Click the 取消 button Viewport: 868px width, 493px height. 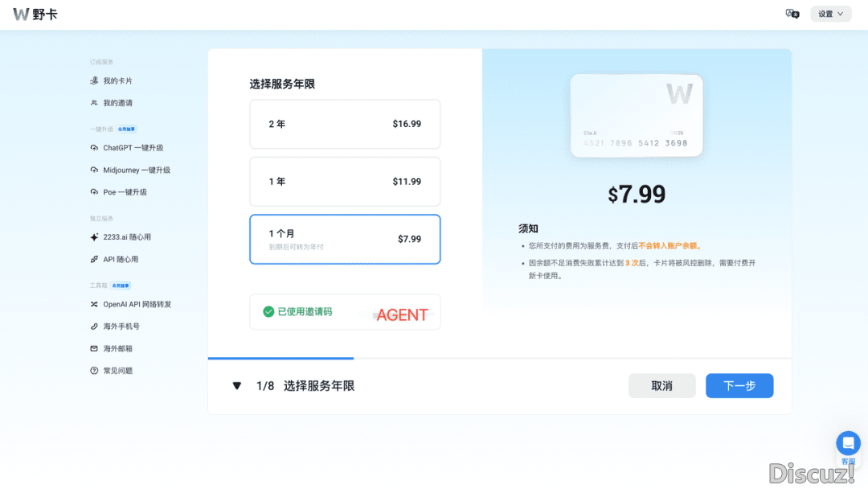click(661, 385)
